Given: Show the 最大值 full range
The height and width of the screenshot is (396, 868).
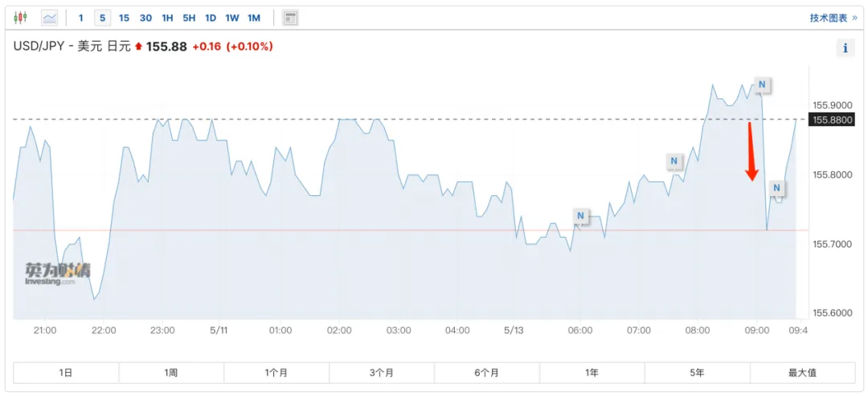Looking at the screenshot, I should (802, 373).
